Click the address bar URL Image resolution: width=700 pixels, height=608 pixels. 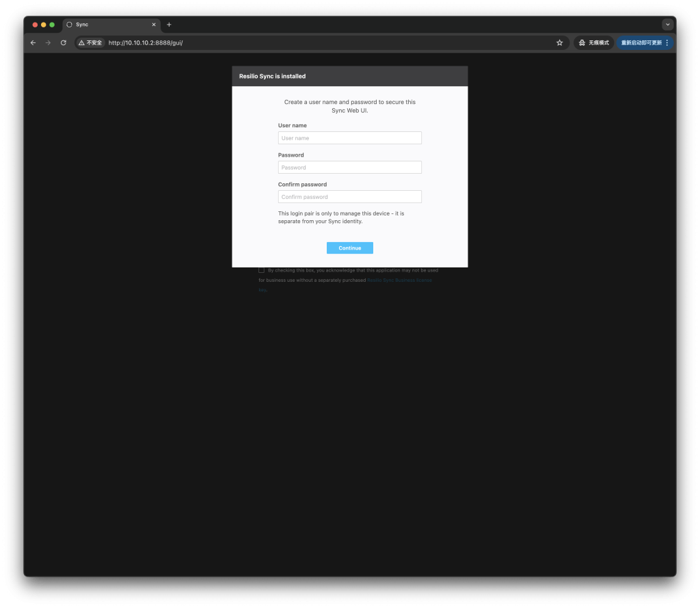pyautogui.click(x=146, y=43)
